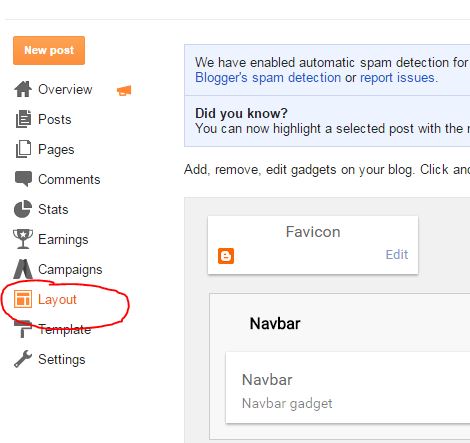
Task: Click the highlight a selected post tip
Action: [332, 129]
